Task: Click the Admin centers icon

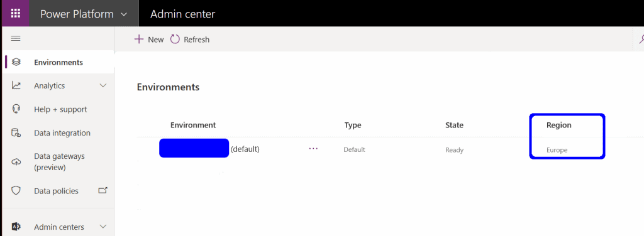Action: [x=16, y=227]
